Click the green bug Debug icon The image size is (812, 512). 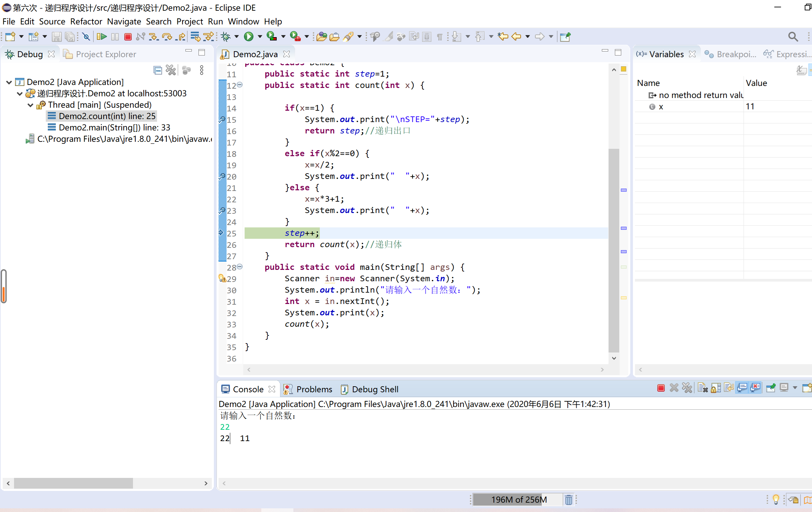(x=226, y=36)
